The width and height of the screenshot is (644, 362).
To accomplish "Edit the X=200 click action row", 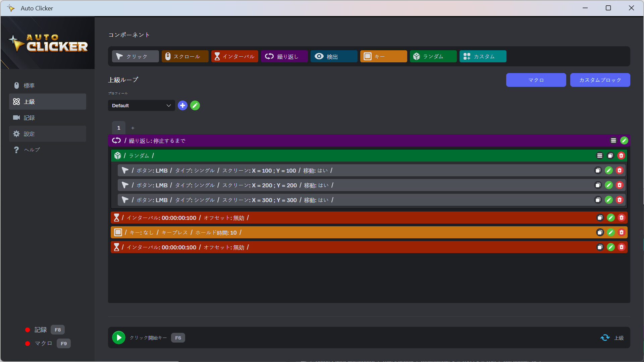I will point(609,185).
